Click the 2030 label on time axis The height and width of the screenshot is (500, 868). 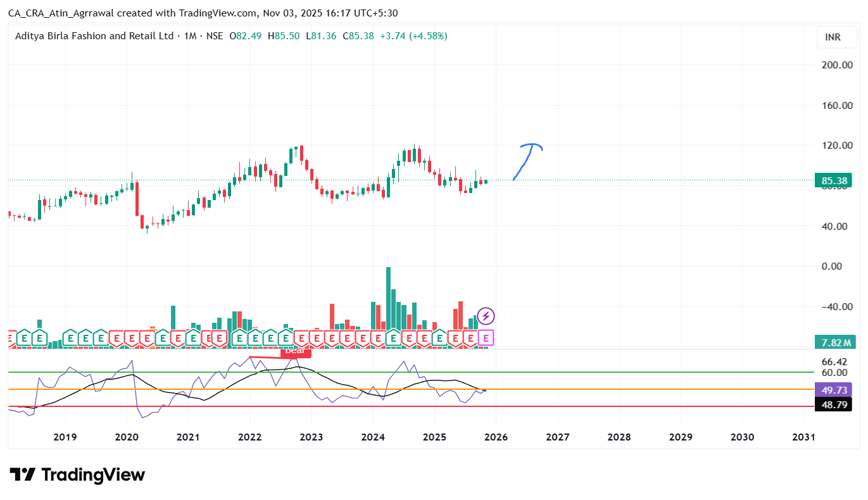point(742,437)
